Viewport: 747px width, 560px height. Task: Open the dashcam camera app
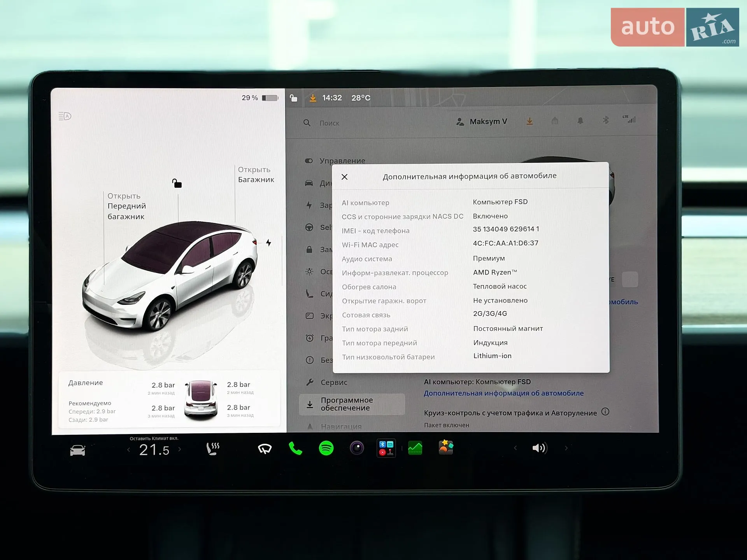[357, 448]
